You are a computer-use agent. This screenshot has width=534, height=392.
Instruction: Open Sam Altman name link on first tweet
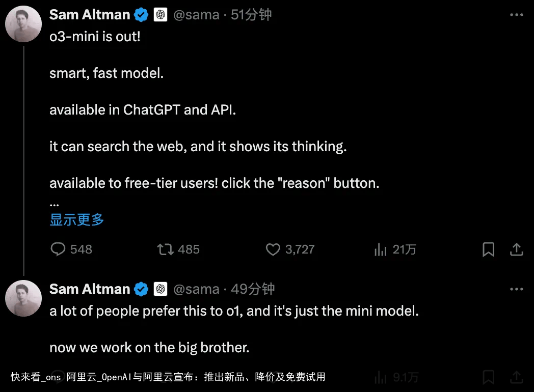(x=90, y=15)
